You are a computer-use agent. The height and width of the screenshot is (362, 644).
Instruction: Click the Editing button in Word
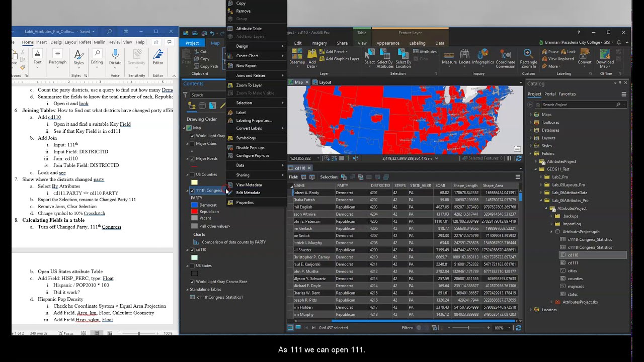click(97, 57)
